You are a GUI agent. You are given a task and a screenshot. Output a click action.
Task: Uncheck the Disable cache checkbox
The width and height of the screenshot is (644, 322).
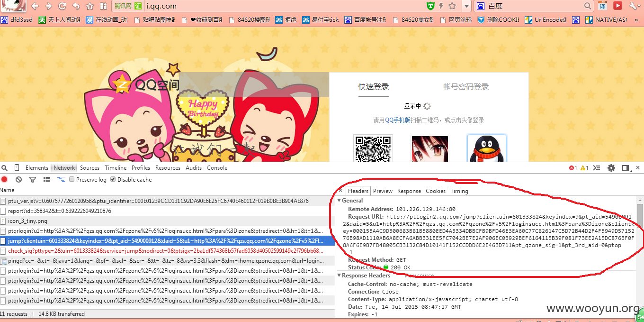pos(113,179)
